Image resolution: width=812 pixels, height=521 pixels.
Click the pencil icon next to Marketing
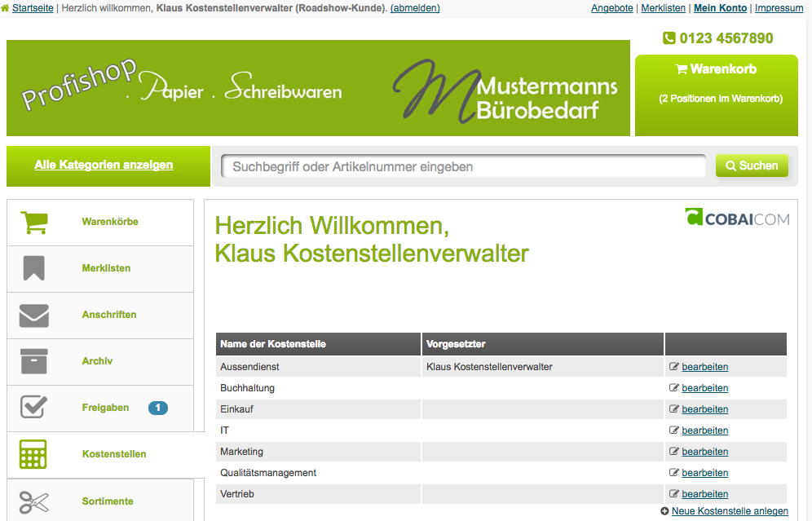pyautogui.click(x=673, y=451)
